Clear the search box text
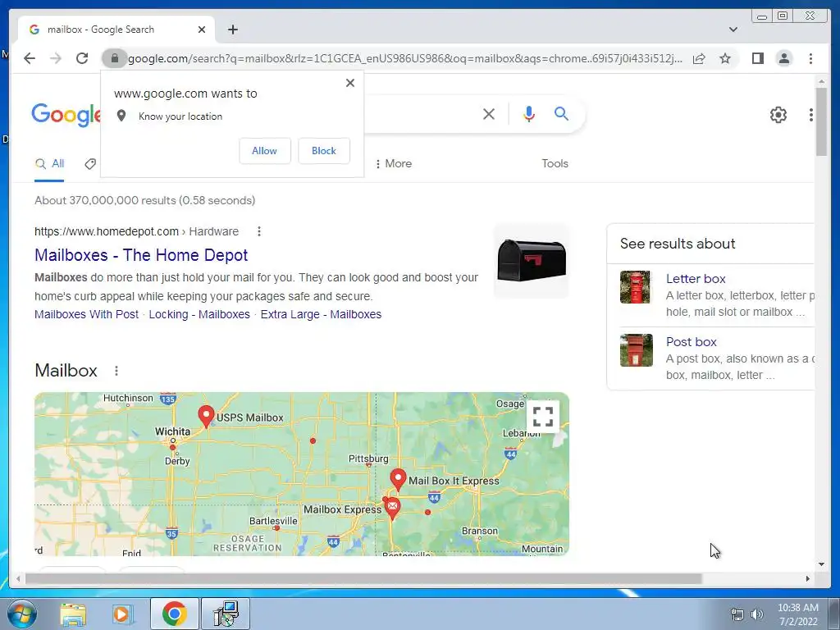 point(489,113)
